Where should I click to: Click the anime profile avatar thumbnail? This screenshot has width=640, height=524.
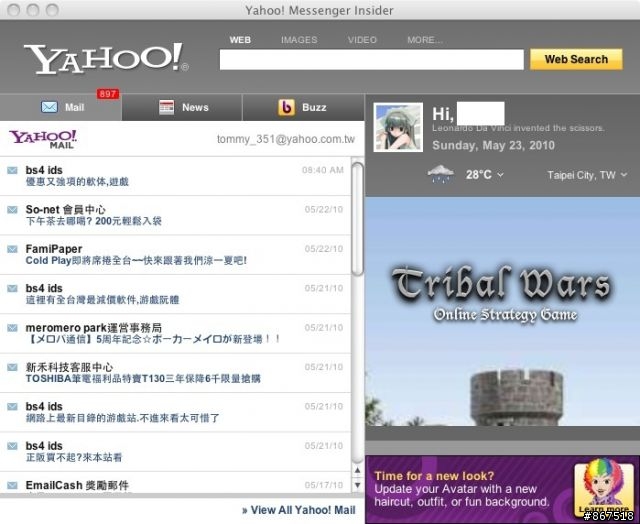[398, 127]
